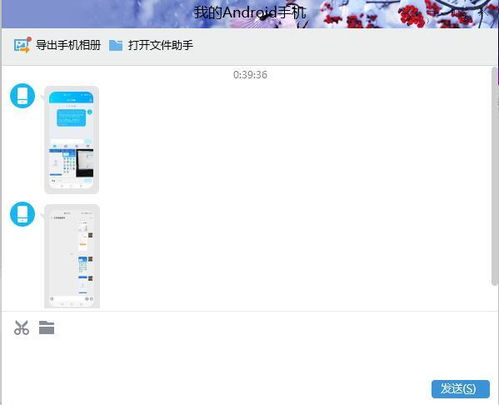This screenshot has height=405, width=499.
Task: Open 打开文件助手
Action: pos(160,45)
